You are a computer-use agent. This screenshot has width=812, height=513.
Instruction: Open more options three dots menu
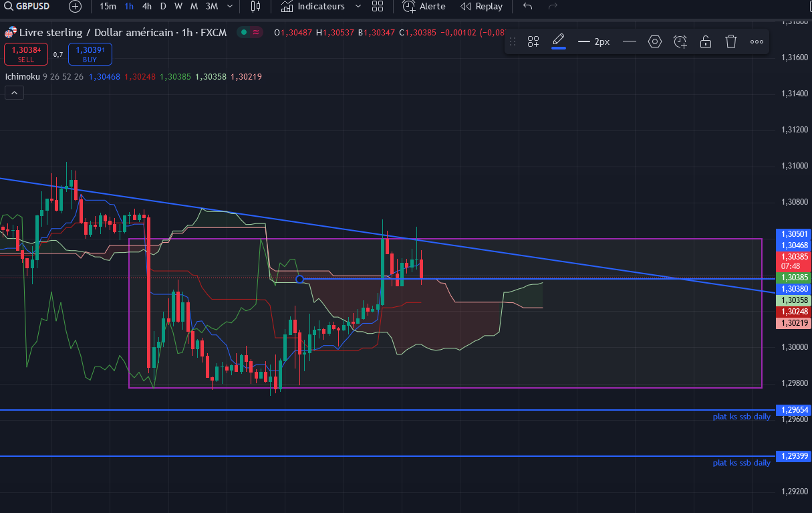coord(757,41)
